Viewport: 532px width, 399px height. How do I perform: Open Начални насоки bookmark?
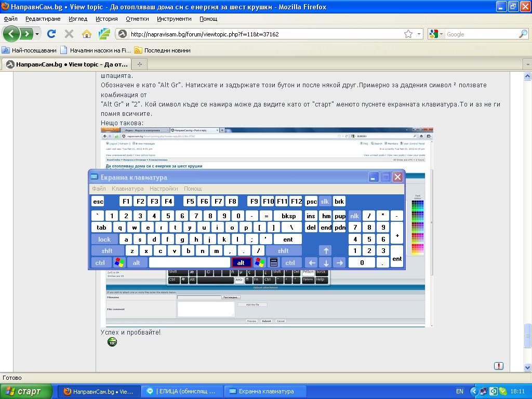point(96,50)
